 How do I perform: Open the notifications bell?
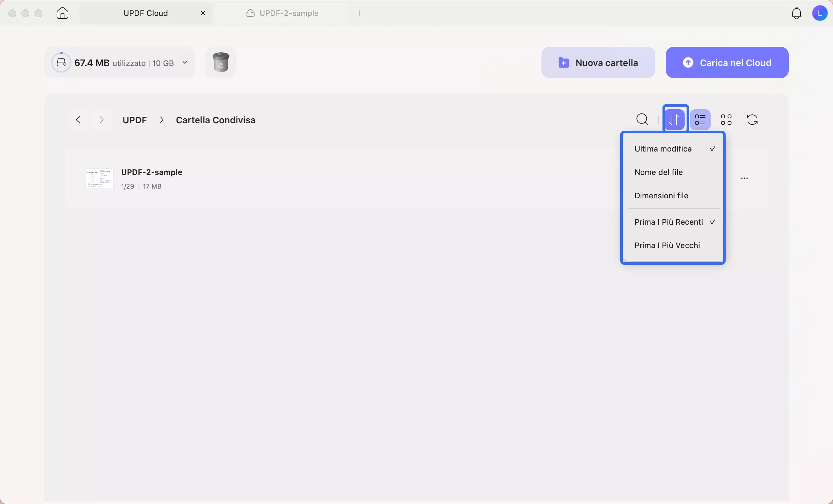click(796, 13)
